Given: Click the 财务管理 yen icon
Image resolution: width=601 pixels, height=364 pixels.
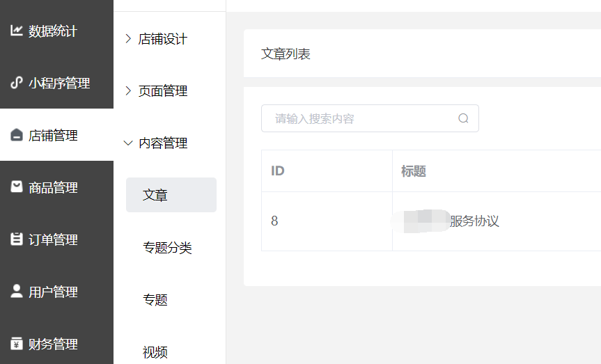Looking at the screenshot, I should tap(17, 343).
